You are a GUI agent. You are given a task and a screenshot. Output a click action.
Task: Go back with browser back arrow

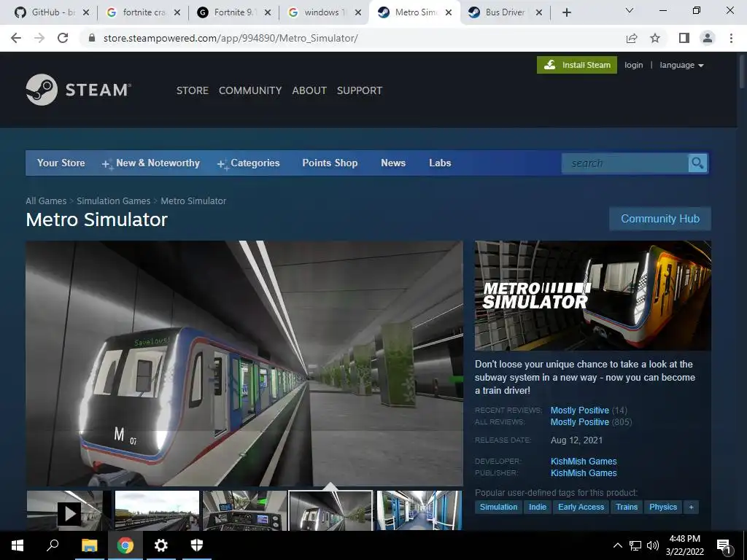tap(16, 38)
